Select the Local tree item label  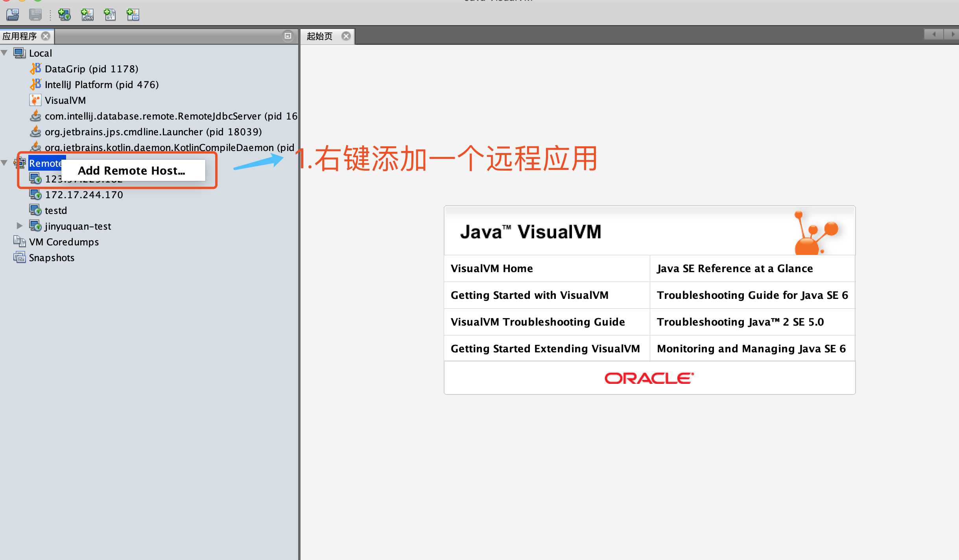[x=41, y=53]
